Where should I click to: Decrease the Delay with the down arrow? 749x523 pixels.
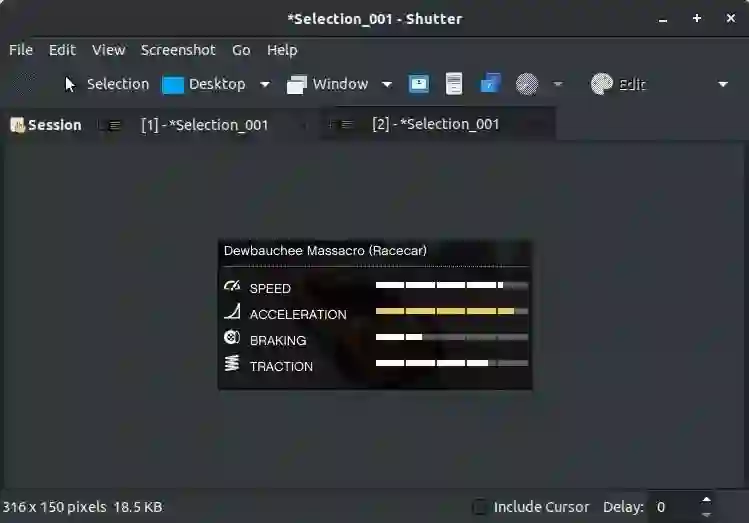pyautogui.click(x=706, y=514)
